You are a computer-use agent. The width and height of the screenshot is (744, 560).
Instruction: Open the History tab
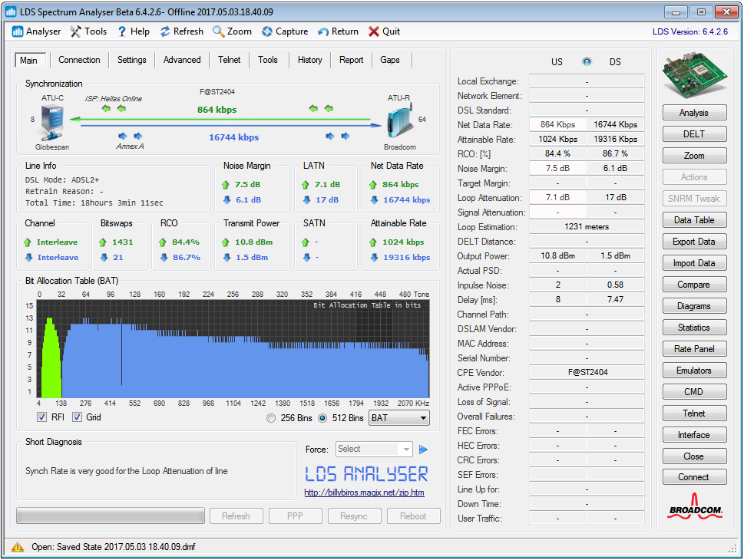pyautogui.click(x=309, y=60)
